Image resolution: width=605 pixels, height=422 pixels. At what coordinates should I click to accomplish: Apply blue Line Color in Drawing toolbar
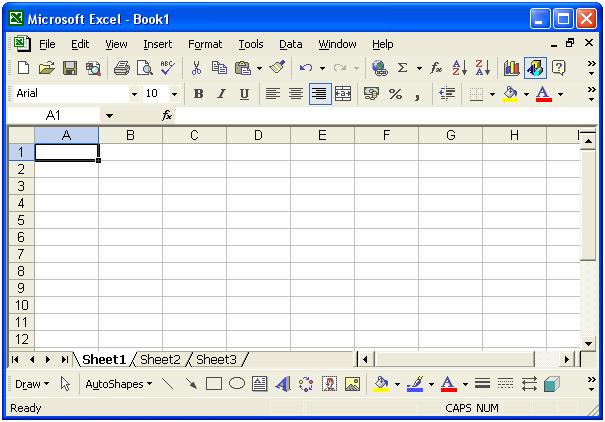coord(415,384)
